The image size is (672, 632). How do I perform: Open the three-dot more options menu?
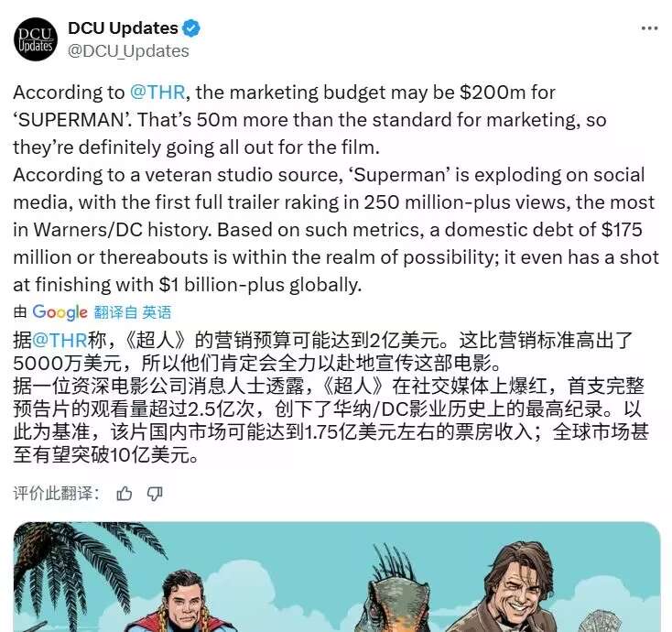click(649, 28)
